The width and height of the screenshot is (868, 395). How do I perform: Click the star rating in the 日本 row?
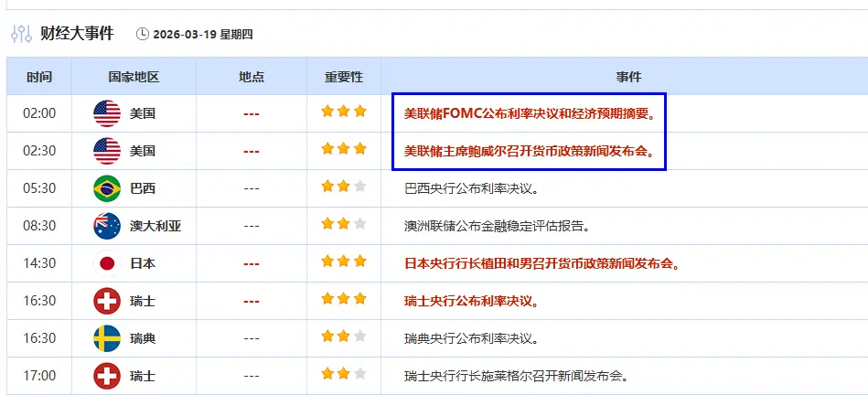[344, 262]
